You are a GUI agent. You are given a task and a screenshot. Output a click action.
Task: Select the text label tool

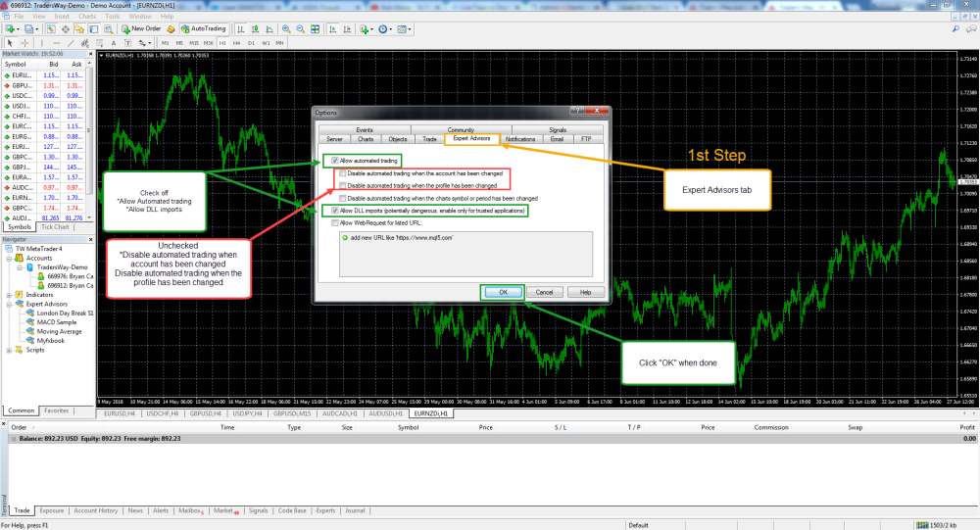pos(127,42)
